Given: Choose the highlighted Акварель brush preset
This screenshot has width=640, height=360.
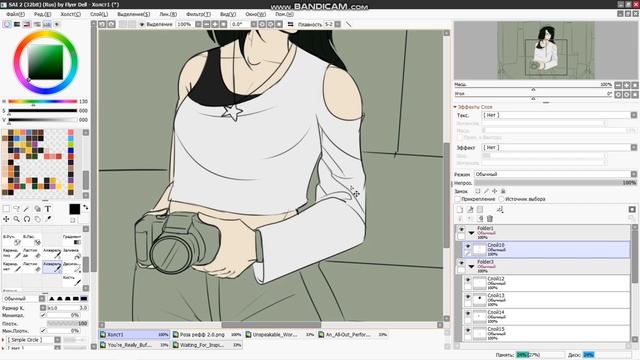Looking at the screenshot, I should tap(52, 267).
